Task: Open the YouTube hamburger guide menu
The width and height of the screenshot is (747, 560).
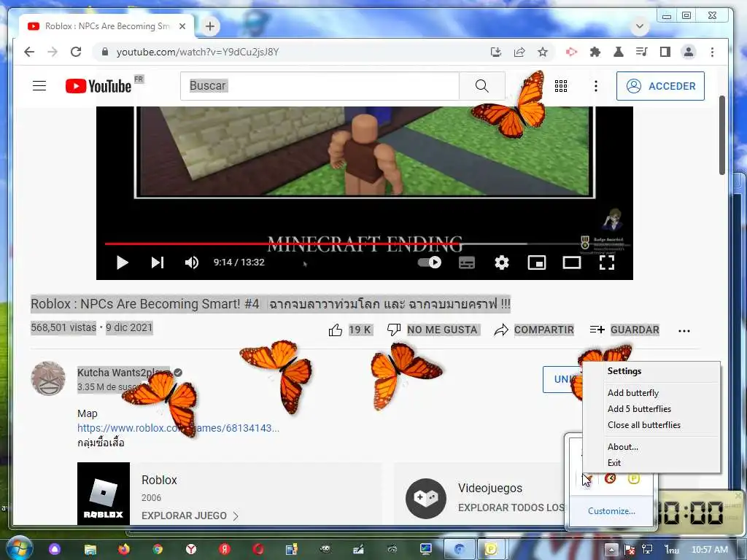Action: click(39, 86)
